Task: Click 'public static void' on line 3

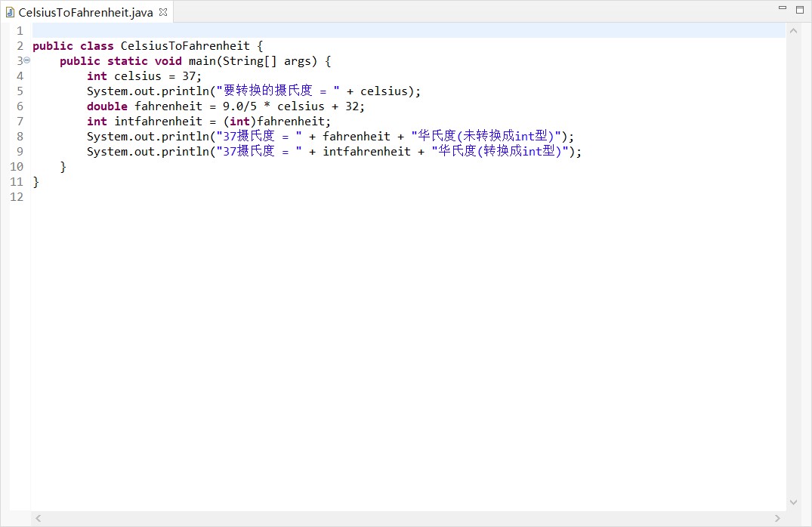Action: click(121, 61)
